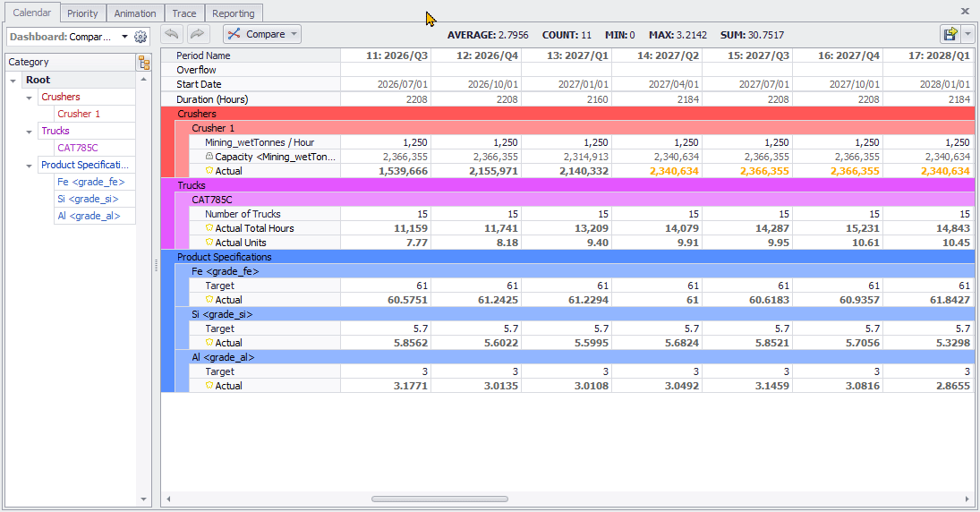This screenshot has width=980, height=512.
Task: Click the undo back arrow button
Action: coord(171,34)
